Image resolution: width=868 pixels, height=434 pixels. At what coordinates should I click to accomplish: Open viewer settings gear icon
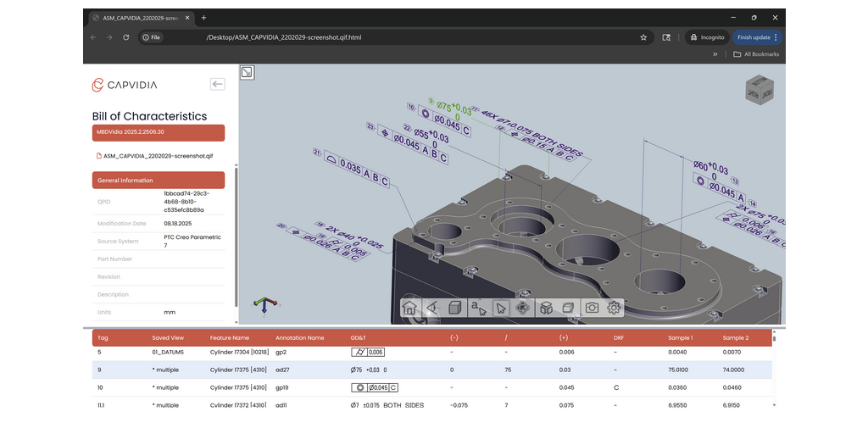pyautogui.click(x=615, y=308)
